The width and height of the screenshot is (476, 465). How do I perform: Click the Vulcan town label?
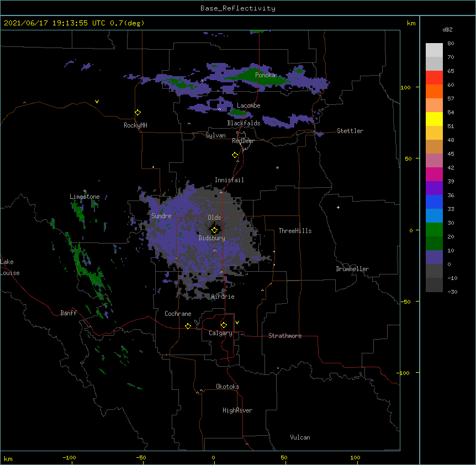pos(300,437)
